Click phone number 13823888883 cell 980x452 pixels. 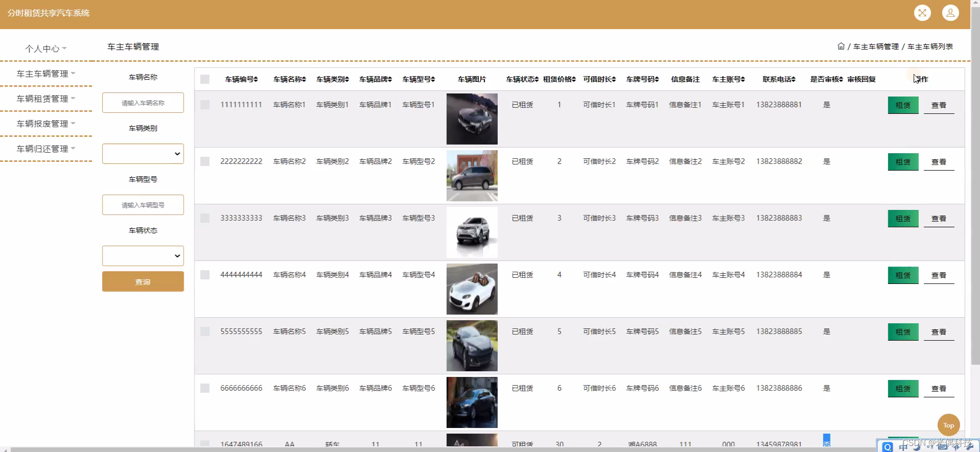click(779, 218)
